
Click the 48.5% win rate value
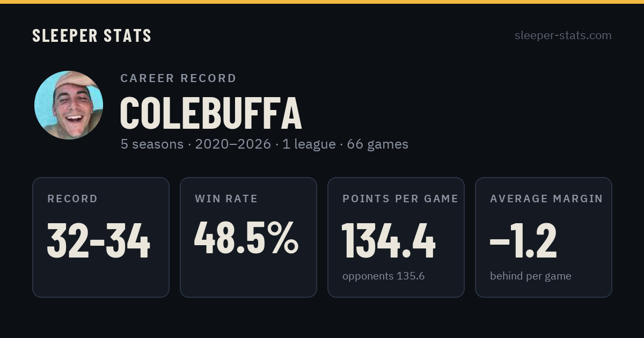246,237
